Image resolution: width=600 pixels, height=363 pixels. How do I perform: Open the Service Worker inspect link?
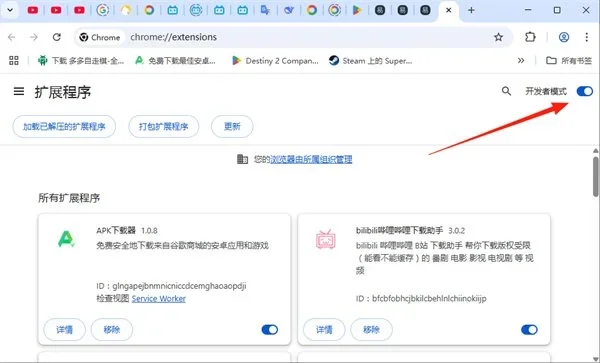[x=158, y=299]
